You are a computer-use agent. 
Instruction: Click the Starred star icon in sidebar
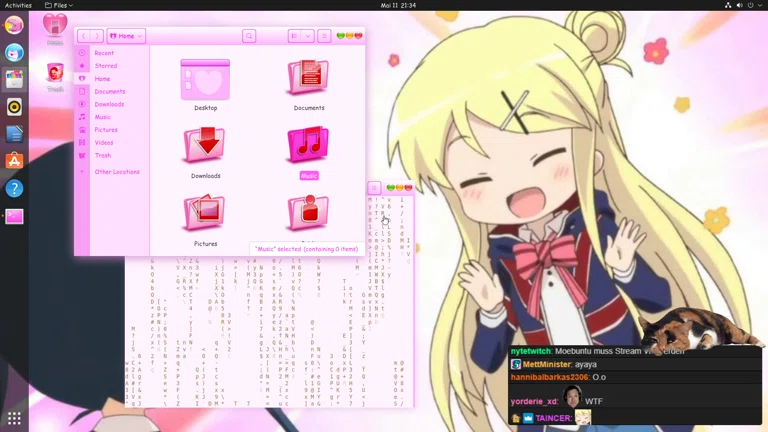82,66
